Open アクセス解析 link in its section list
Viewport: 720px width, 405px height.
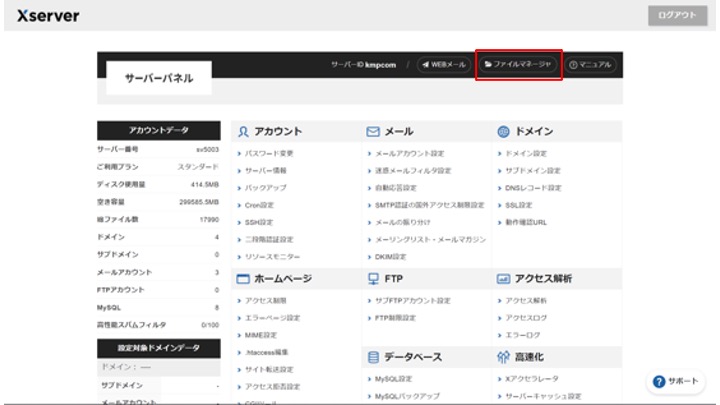click(x=526, y=300)
